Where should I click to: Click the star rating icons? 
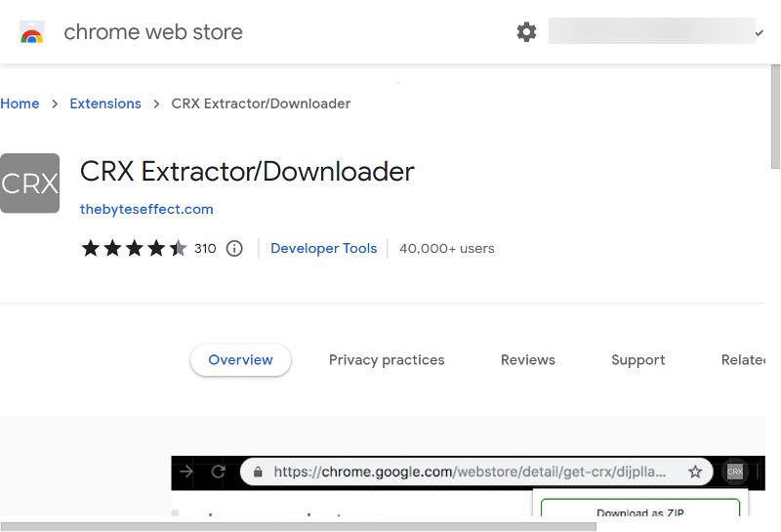[134, 249]
